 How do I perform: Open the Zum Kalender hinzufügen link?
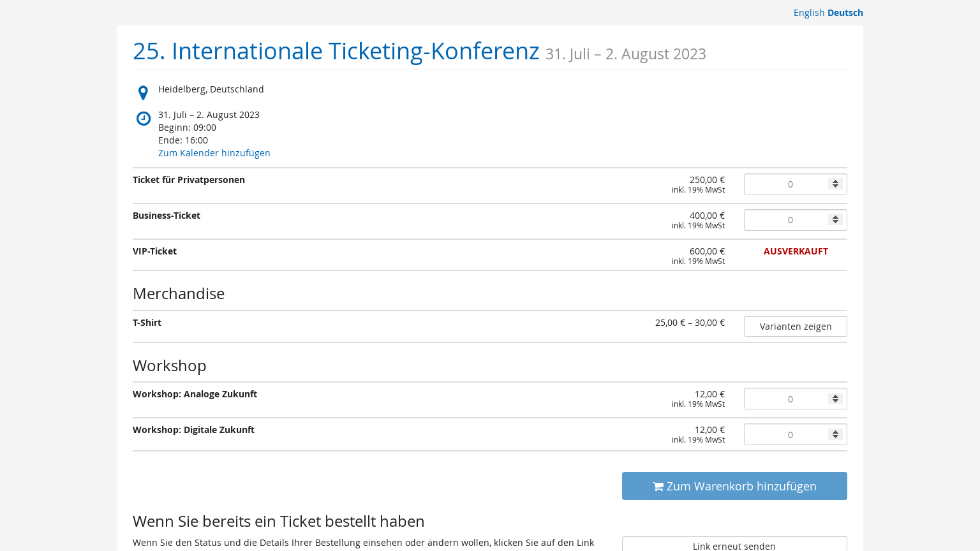pos(214,153)
